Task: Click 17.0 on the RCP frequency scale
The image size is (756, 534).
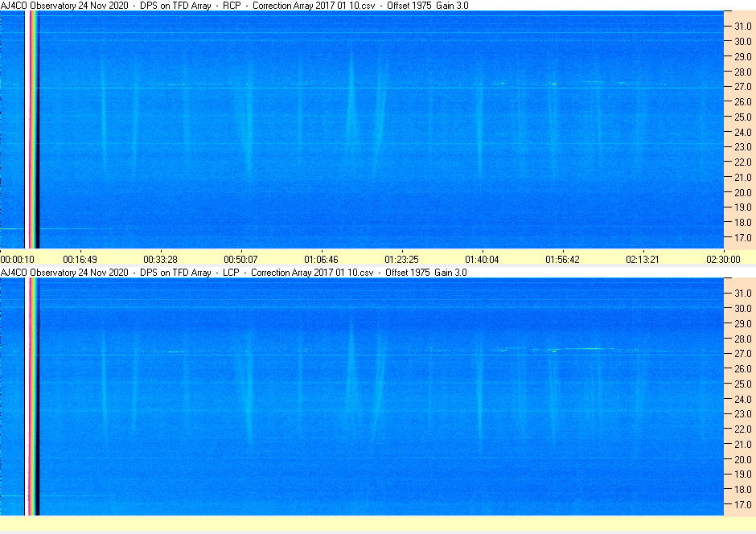Action: 743,237
